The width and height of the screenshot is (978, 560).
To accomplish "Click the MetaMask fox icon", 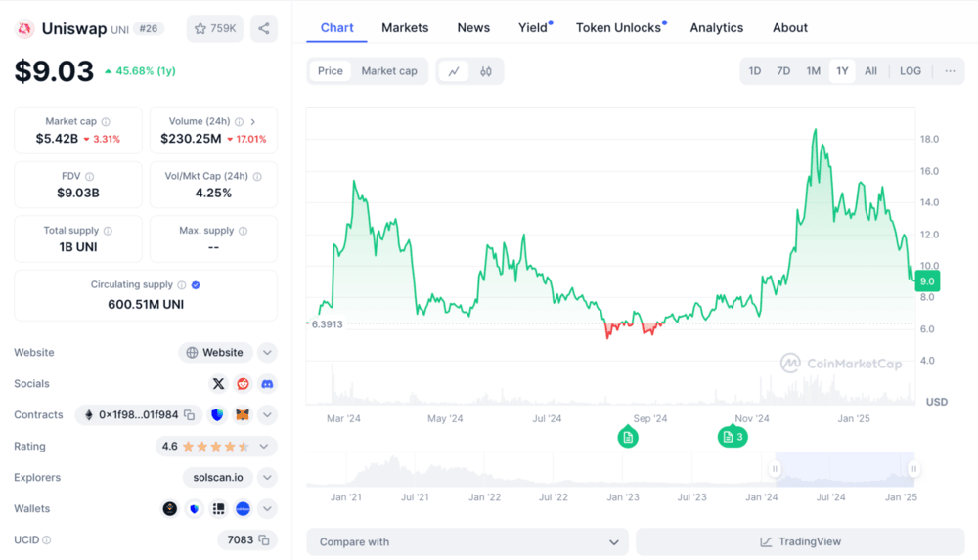I will [243, 415].
